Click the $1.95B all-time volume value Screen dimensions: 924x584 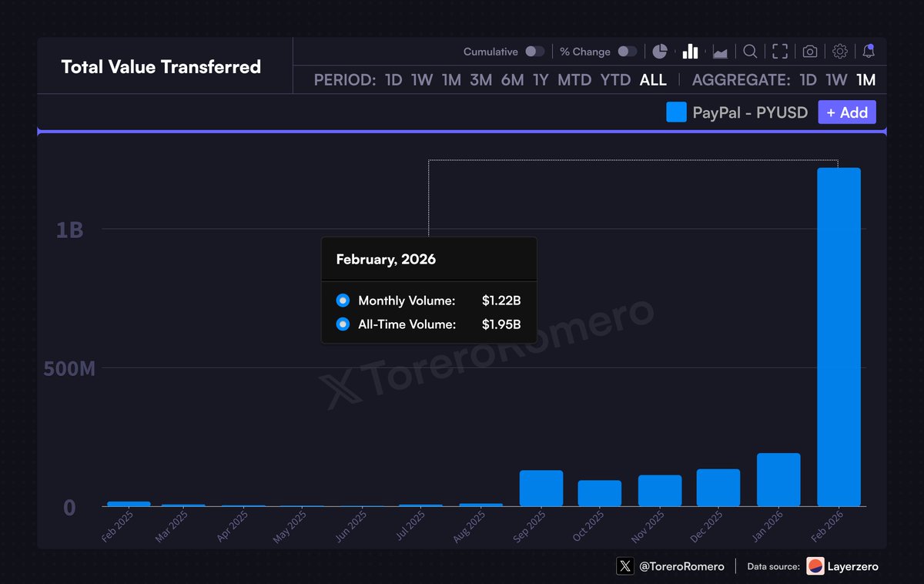click(x=501, y=324)
